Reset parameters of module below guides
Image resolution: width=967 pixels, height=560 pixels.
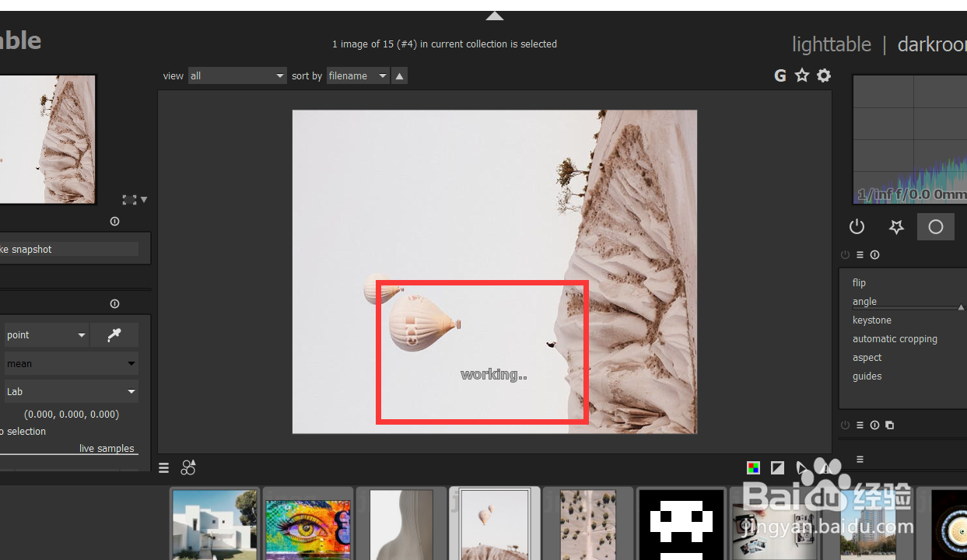click(x=875, y=425)
